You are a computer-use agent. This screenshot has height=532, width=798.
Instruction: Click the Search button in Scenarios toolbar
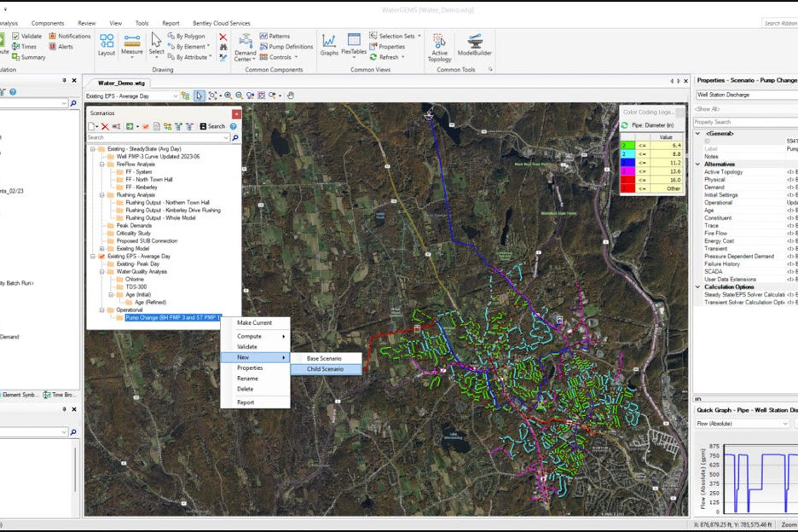[x=212, y=126]
